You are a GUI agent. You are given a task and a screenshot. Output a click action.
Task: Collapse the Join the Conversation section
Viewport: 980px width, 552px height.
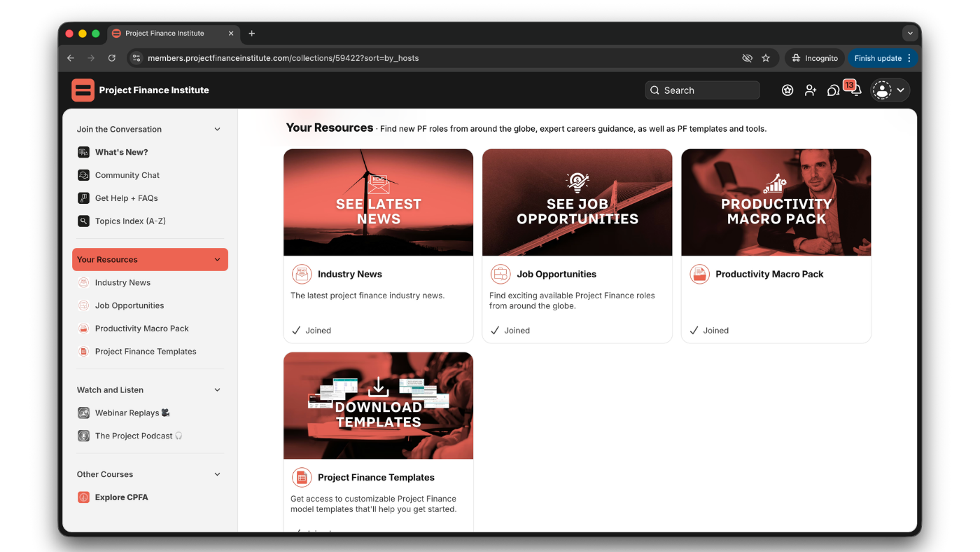pyautogui.click(x=217, y=130)
